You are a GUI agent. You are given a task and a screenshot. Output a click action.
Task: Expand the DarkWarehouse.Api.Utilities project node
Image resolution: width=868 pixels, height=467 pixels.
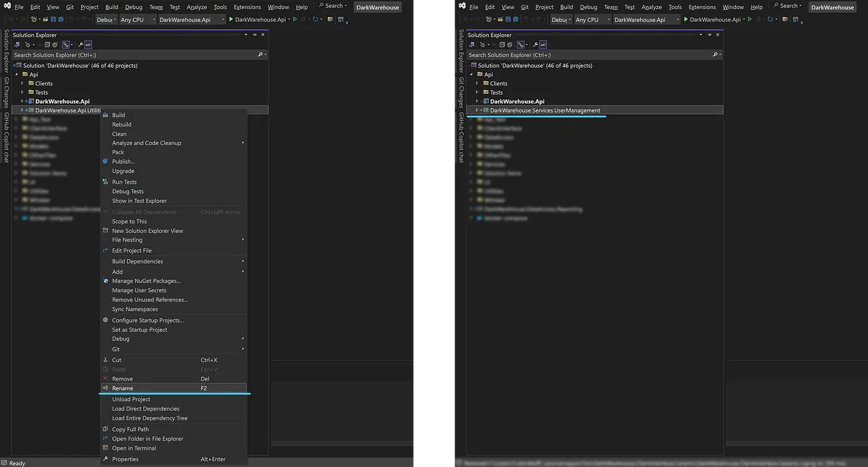(x=22, y=110)
